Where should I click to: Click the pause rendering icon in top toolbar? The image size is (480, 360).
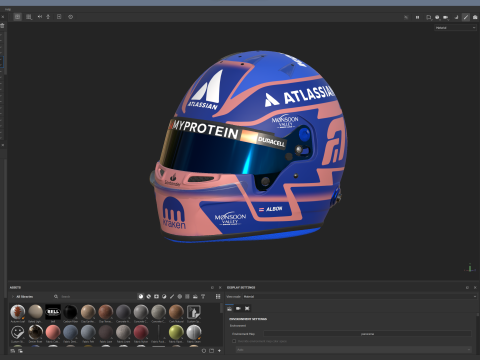417,17
